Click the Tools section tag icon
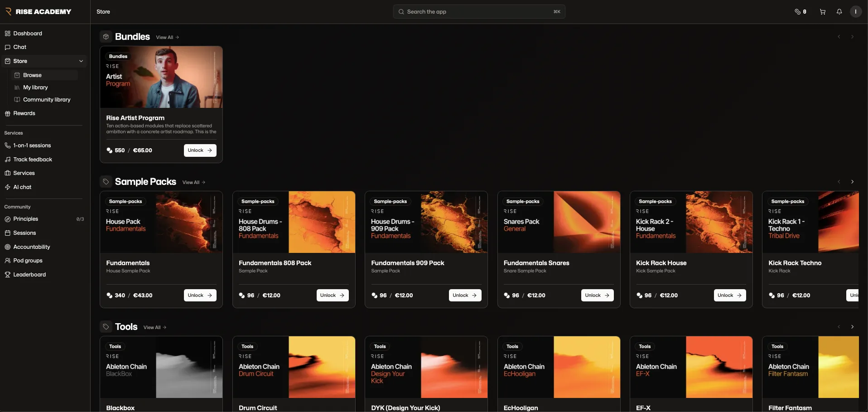The image size is (868, 412). pyautogui.click(x=106, y=327)
